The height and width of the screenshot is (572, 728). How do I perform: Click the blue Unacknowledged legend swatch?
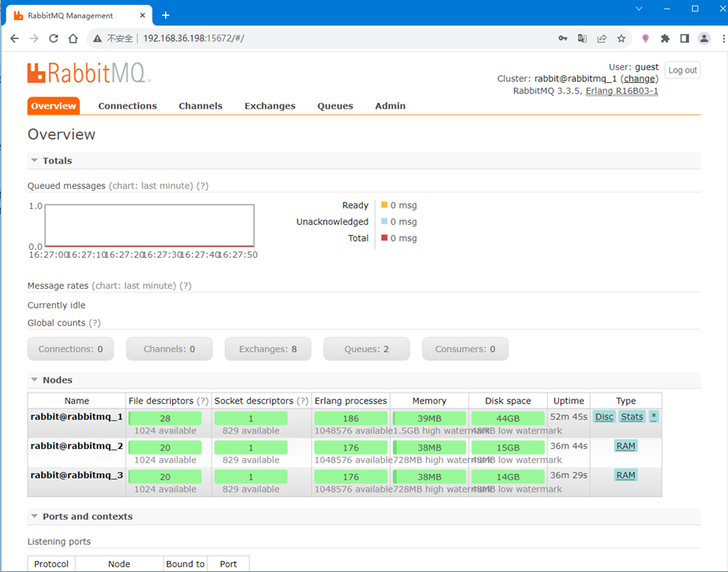[x=384, y=221]
